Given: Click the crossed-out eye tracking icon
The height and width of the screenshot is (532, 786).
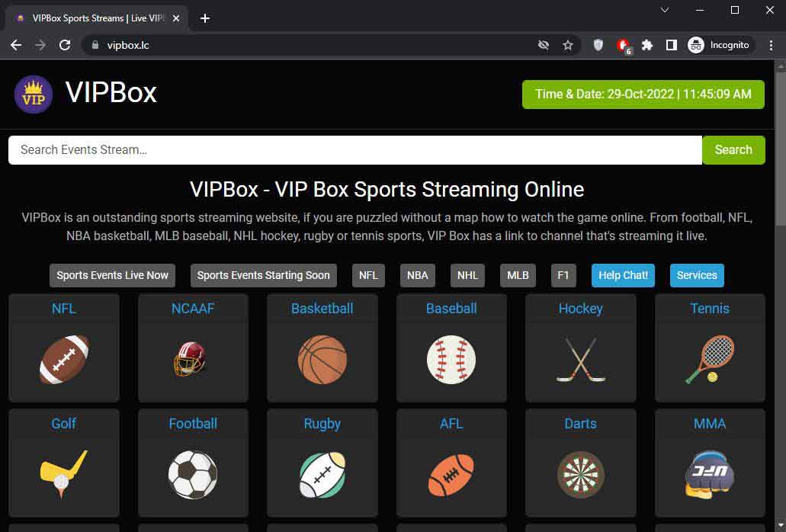Looking at the screenshot, I should pos(544,45).
